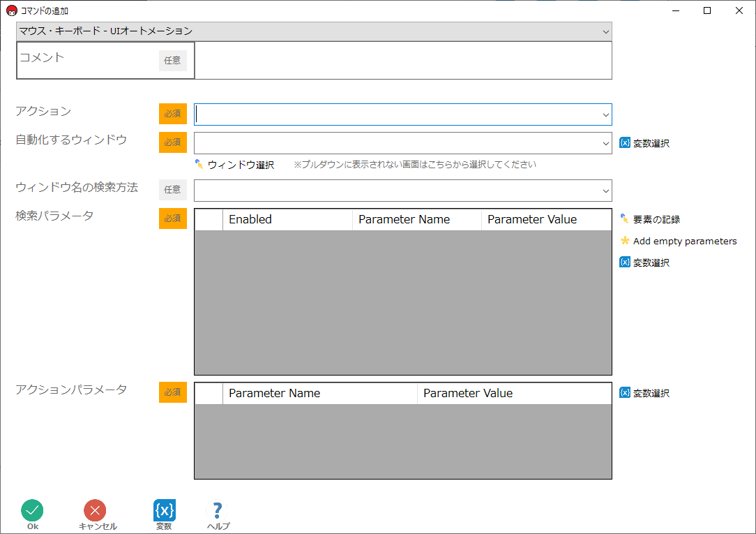The width and height of the screenshot is (756, 534).
Task: Click the Add empty parameters star icon
Action: click(625, 241)
